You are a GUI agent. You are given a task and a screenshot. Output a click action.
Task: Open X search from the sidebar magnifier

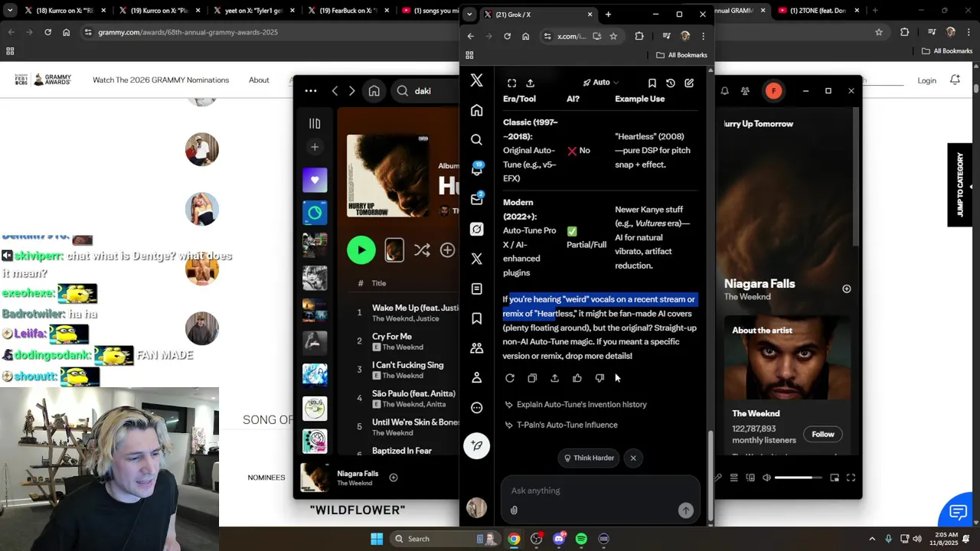tap(476, 140)
